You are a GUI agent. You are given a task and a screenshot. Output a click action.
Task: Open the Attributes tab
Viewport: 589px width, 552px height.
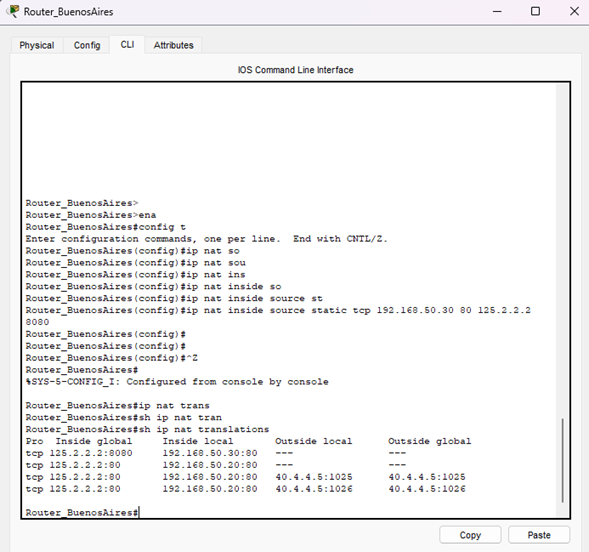(x=174, y=45)
